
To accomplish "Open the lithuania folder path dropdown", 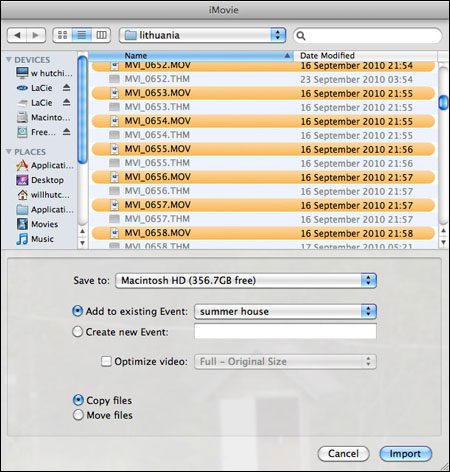I will coord(202,35).
